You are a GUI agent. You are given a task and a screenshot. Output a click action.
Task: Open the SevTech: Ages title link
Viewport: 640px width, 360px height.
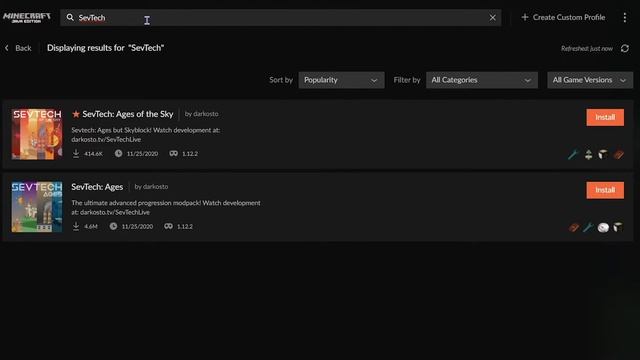point(97,187)
